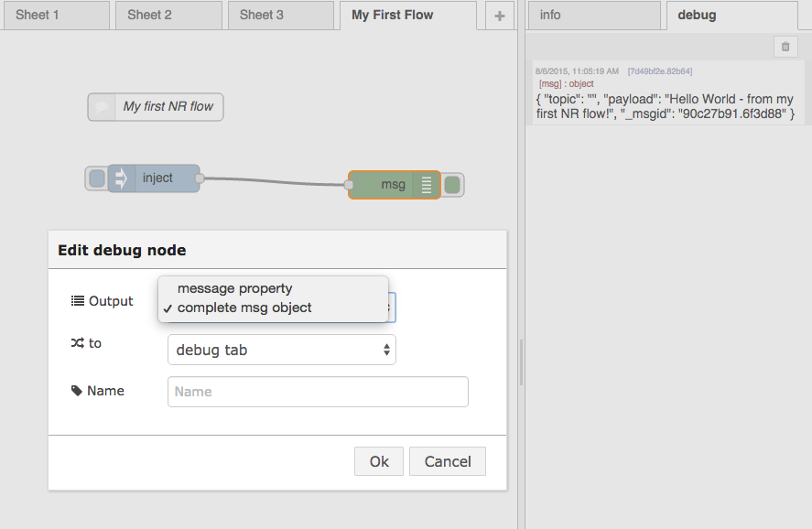The height and width of the screenshot is (529, 812).
Task: Click the sidebar resize divider handle
Action: pyautogui.click(x=522, y=362)
